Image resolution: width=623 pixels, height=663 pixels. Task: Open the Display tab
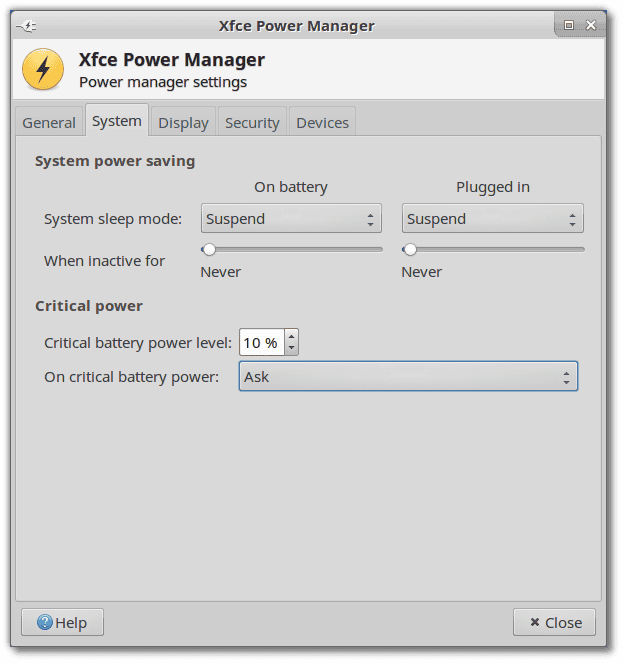tap(183, 123)
